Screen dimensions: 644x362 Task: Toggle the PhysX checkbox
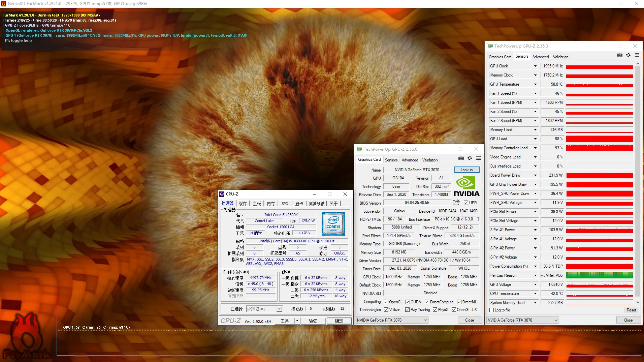pos(435,310)
